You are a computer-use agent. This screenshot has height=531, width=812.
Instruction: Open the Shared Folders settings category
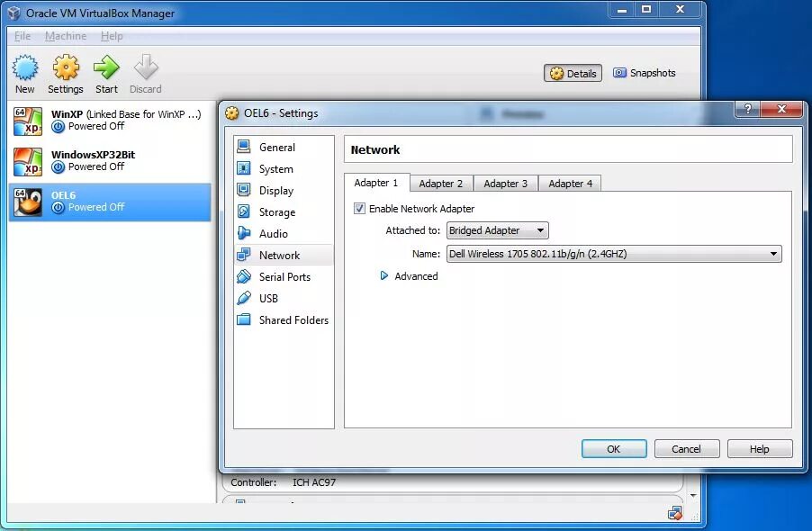pyautogui.click(x=284, y=319)
